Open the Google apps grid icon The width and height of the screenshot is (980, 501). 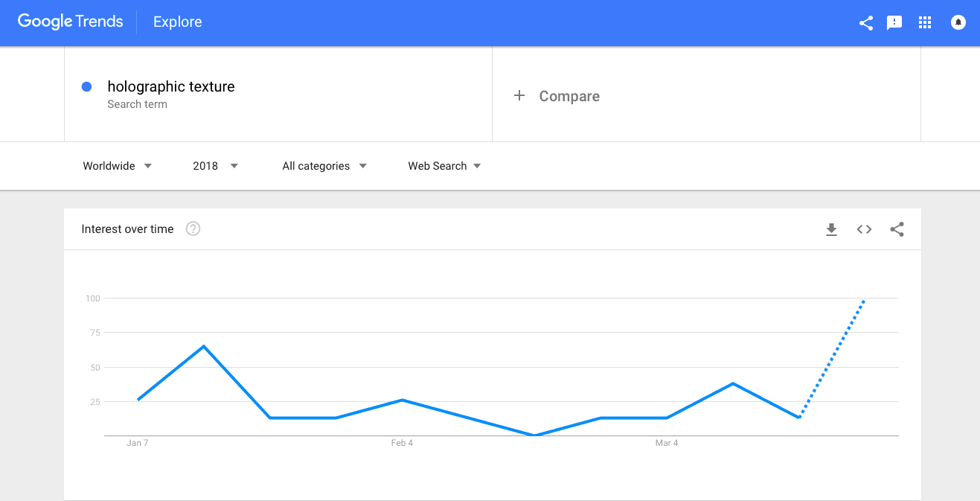[x=925, y=23]
